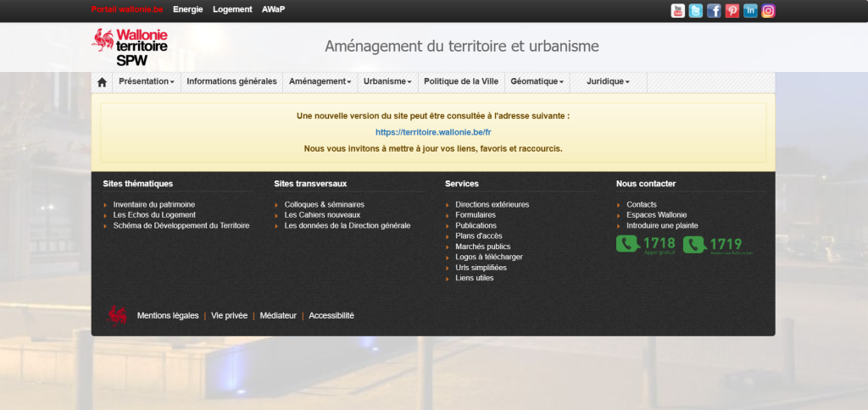Select Politique de la Ville menu item
Viewport: 868px width, 410px height.
(460, 82)
